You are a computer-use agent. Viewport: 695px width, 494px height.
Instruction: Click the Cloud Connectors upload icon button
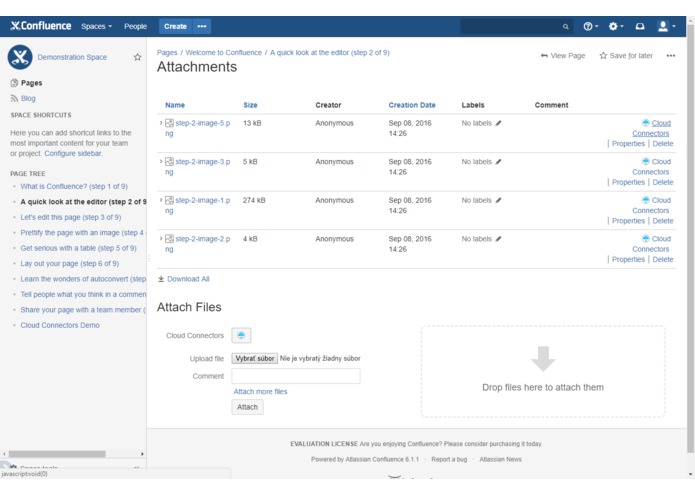click(x=241, y=335)
